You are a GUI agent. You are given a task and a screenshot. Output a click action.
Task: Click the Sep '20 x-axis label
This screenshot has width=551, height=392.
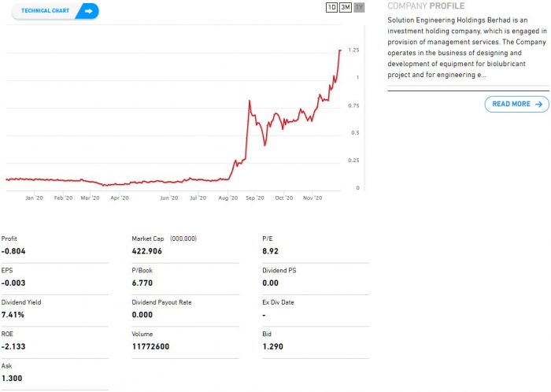point(255,198)
